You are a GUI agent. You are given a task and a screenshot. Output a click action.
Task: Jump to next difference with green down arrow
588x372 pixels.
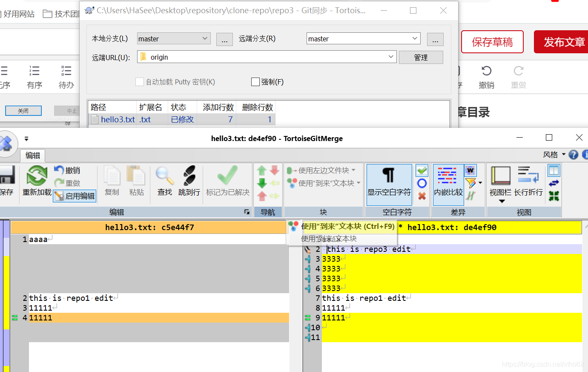coord(262,183)
